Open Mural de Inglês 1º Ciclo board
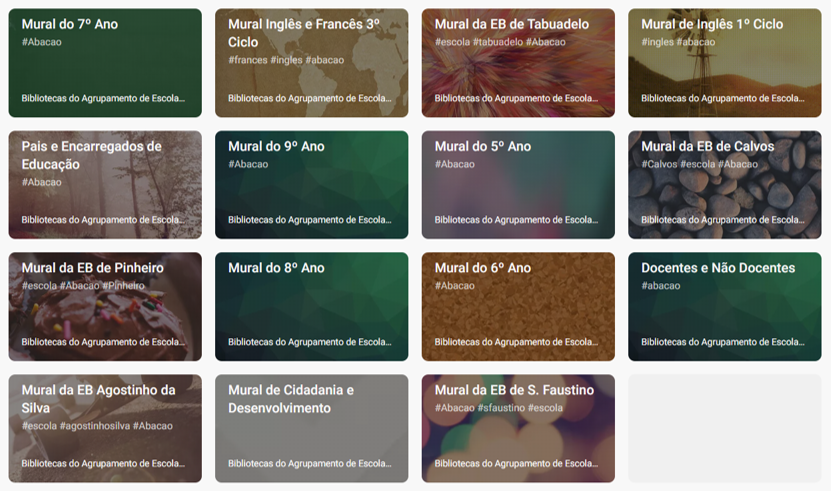This screenshot has width=831, height=491. 724,63
